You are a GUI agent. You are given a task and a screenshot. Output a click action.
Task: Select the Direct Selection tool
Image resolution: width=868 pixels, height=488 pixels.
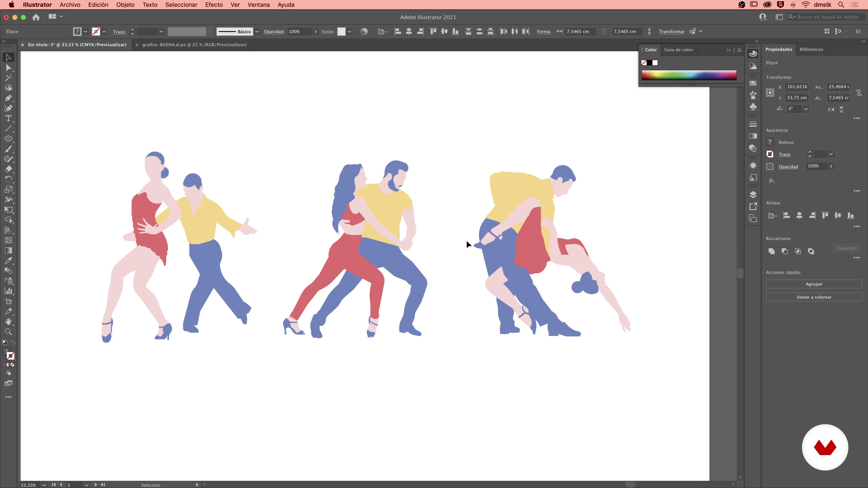coord(8,68)
